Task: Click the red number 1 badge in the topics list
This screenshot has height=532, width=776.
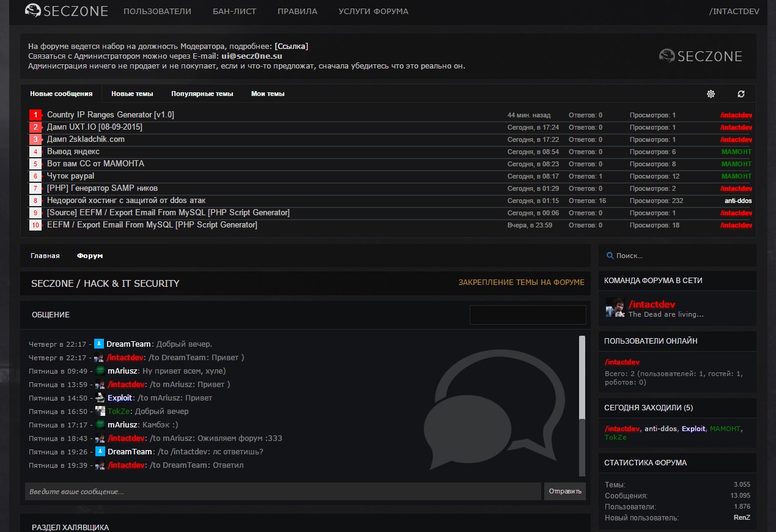Action: coord(36,115)
